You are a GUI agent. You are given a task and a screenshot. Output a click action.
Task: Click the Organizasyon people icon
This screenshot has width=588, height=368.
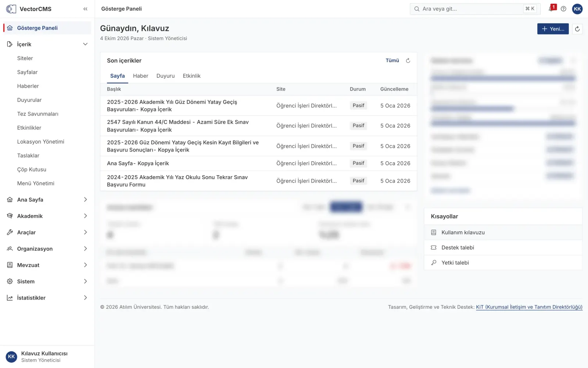click(x=10, y=249)
